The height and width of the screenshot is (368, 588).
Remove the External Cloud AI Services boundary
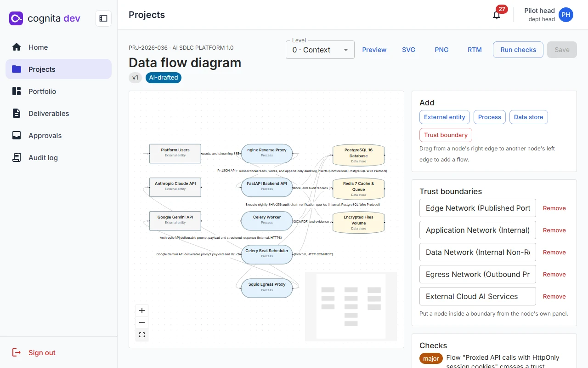554,296
